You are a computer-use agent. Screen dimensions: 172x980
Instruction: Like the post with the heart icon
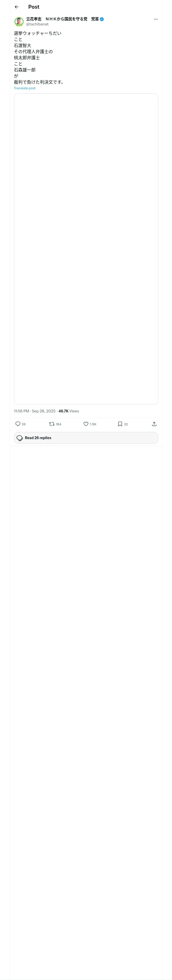point(86,424)
